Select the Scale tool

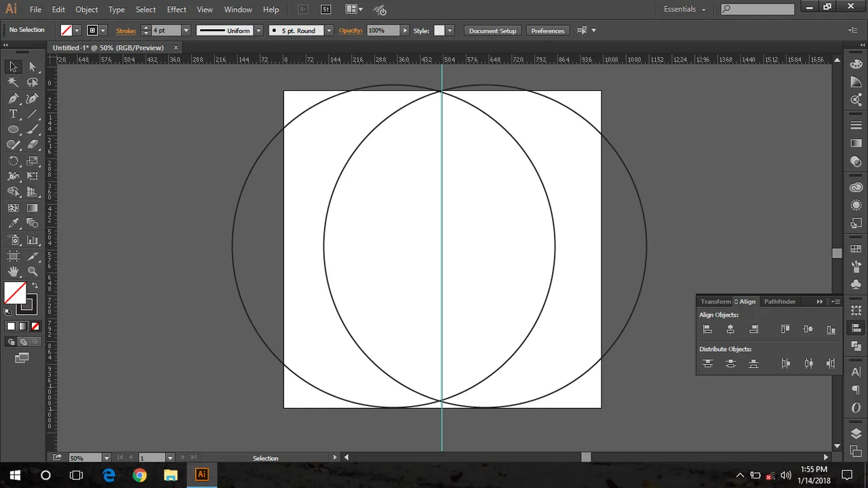pyautogui.click(x=33, y=161)
